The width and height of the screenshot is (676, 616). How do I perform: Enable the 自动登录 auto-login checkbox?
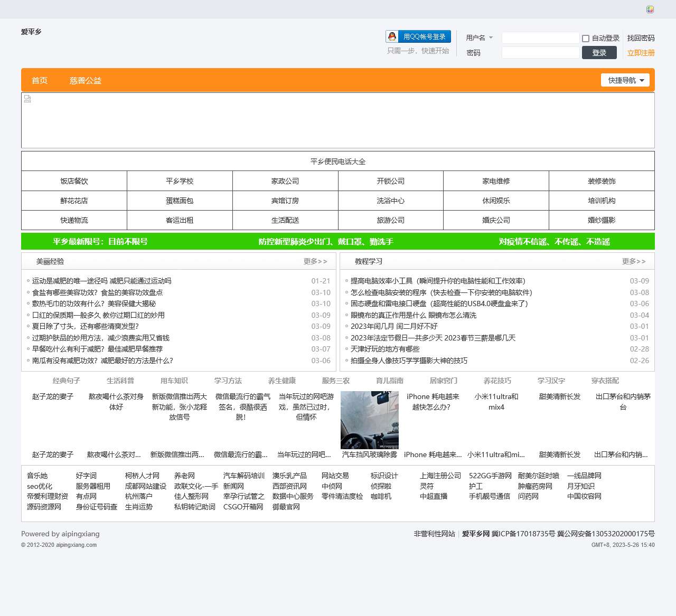586,39
